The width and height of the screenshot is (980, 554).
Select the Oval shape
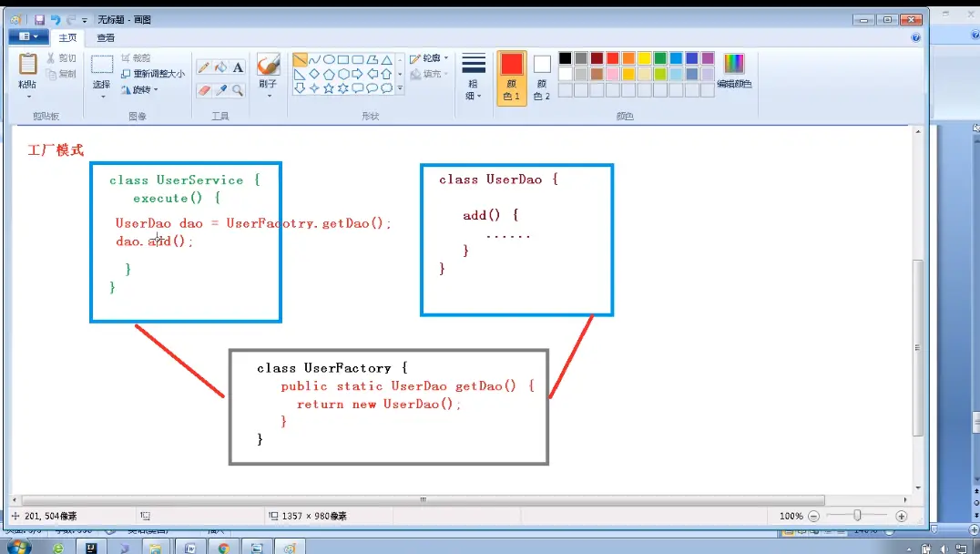point(329,60)
